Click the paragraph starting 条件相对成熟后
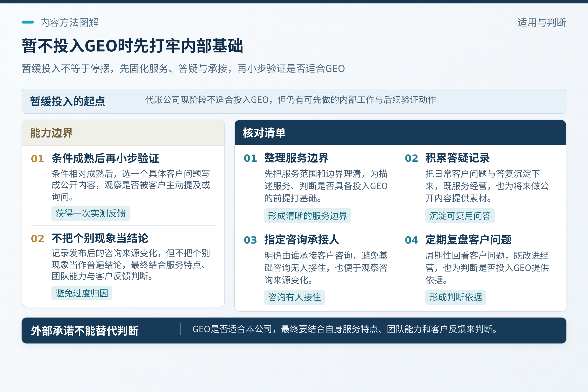 (131, 185)
